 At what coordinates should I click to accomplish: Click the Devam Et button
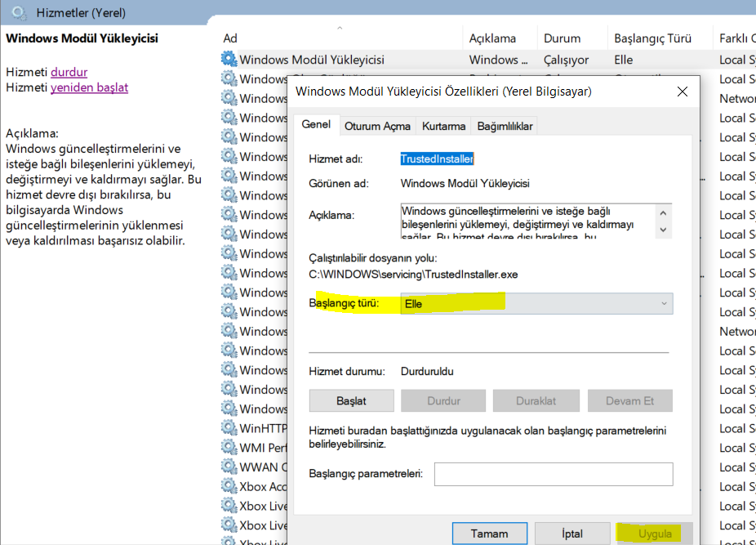coord(629,400)
